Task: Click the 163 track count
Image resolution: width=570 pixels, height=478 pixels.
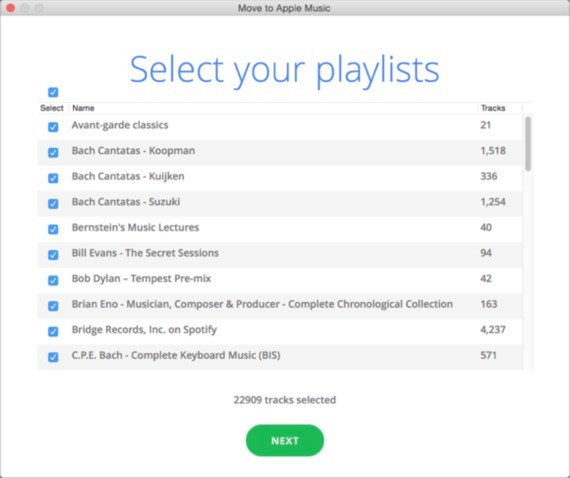Action: 489,304
